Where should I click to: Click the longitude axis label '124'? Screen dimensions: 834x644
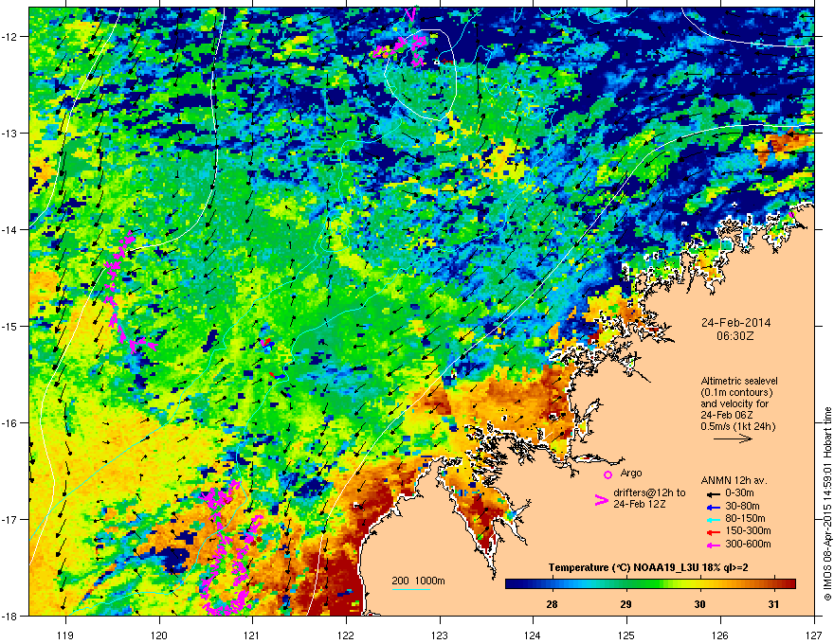tap(533, 635)
